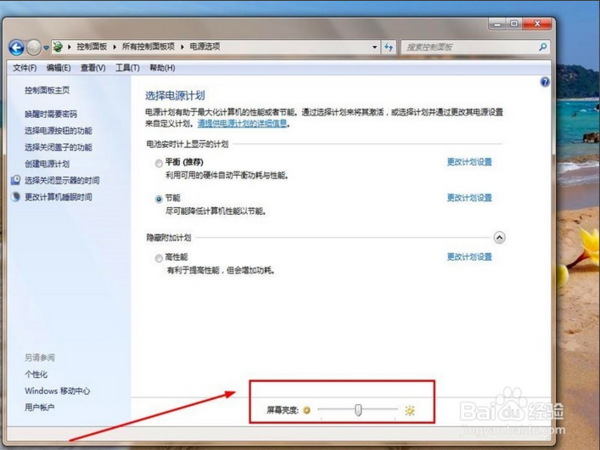This screenshot has width=600, height=450.
Task: Click 更改计划设置 for 高性能 plan
Action: 470,257
